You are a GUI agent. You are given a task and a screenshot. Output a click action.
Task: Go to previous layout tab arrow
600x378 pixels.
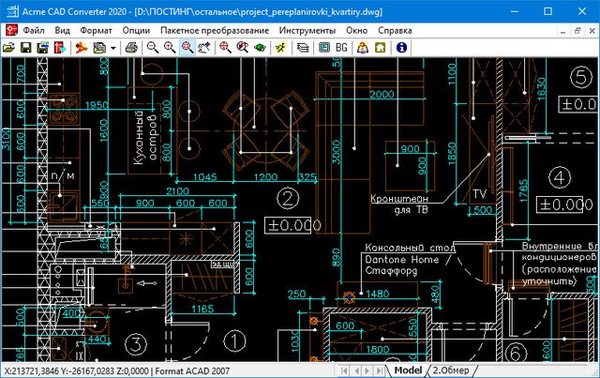[x=357, y=371]
